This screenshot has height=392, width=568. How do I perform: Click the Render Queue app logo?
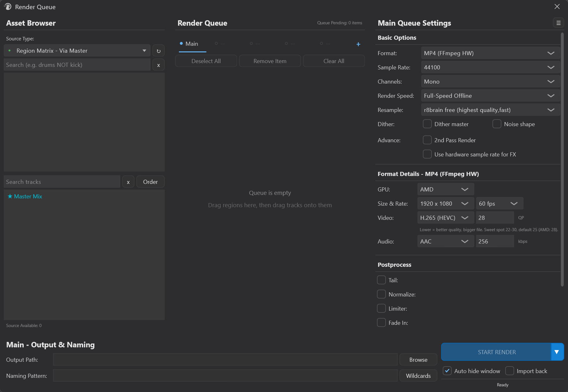[x=8, y=7]
